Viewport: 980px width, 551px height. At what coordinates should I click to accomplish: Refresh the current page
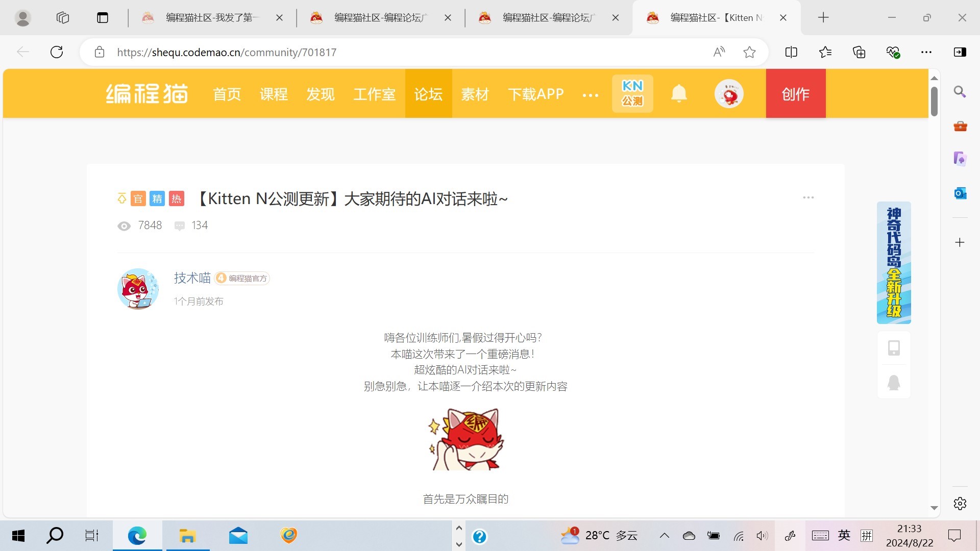click(57, 52)
